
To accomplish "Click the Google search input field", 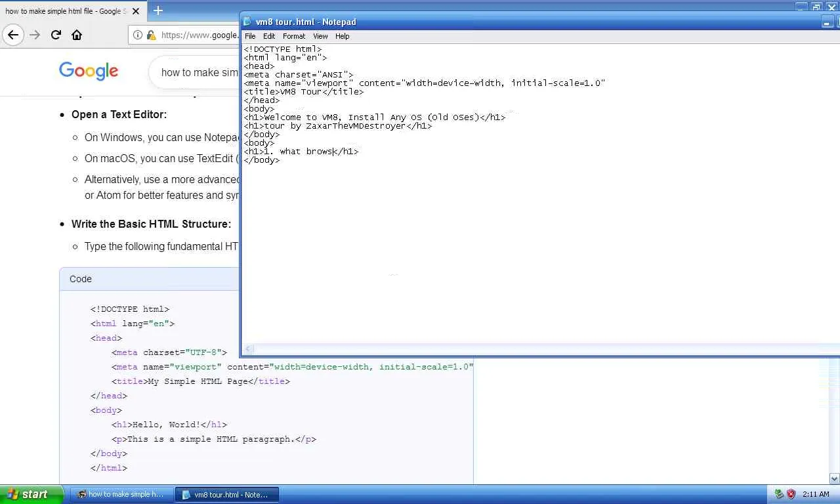I will (x=199, y=72).
